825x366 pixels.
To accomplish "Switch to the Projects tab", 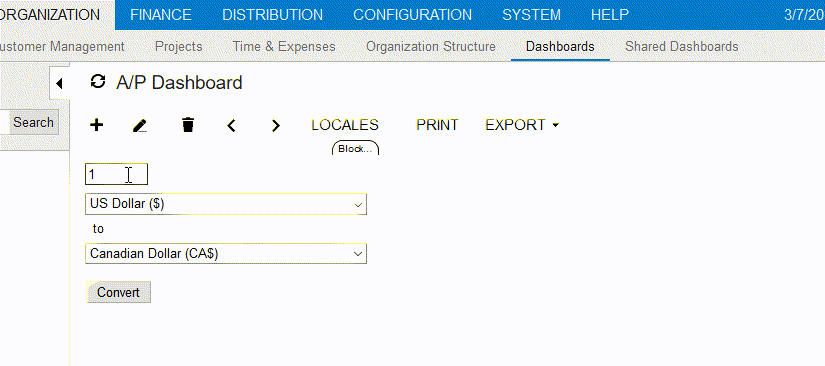I will pyautogui.click(x=179, y=47).
